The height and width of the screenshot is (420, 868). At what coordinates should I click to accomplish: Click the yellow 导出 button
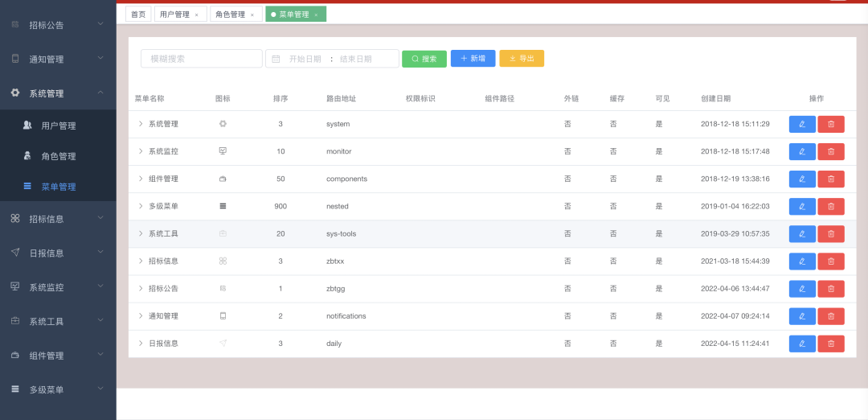coord(522,59)
